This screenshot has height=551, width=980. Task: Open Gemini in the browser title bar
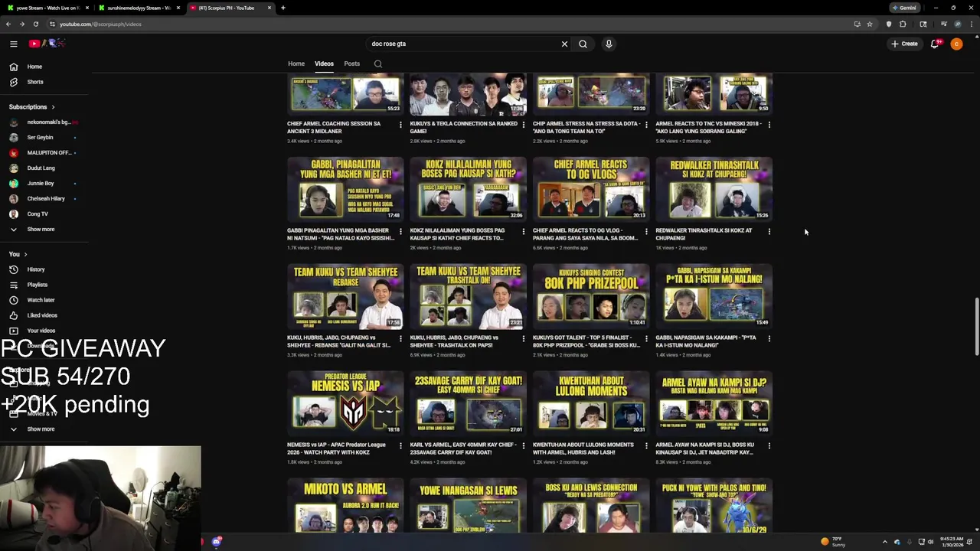(x=903, y=8)
